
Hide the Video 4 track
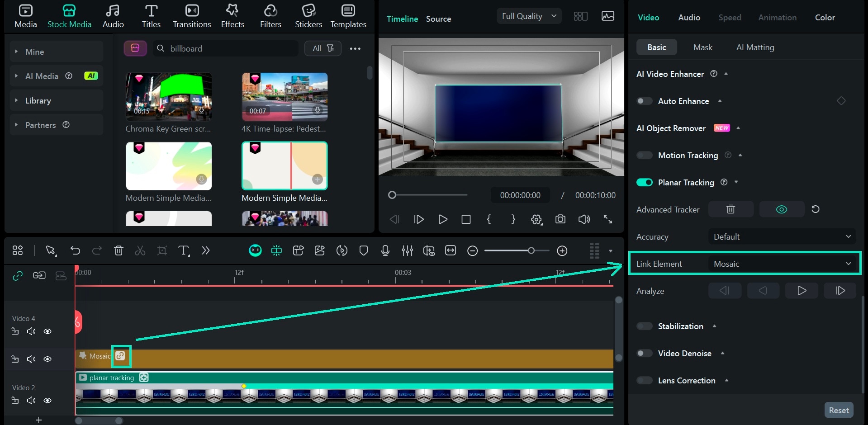point(47,331)
